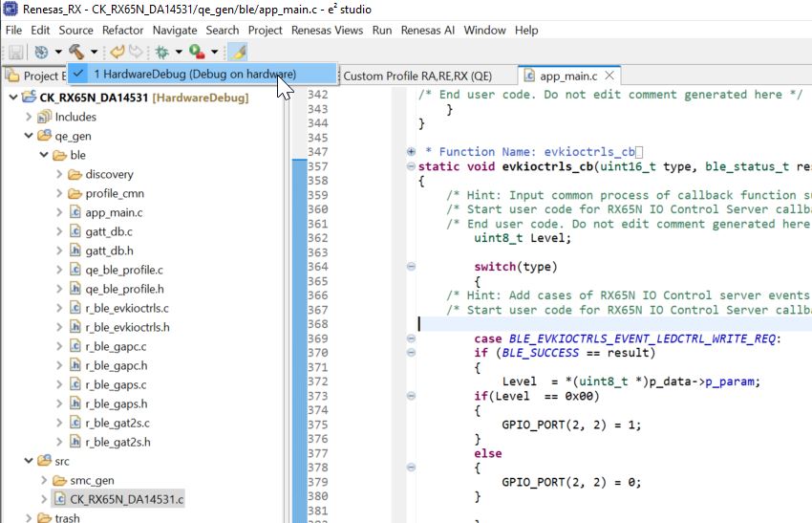Open the Renesas AI menu
The image size is (812, 523).
coord(428,30)
